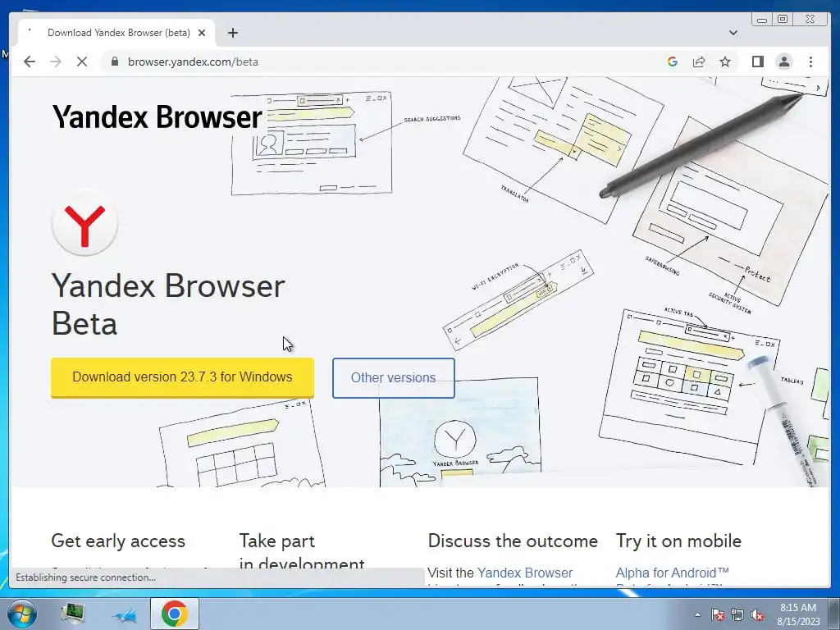
Task: Open the Chrome profile menu
Action: tap(784, 62)
